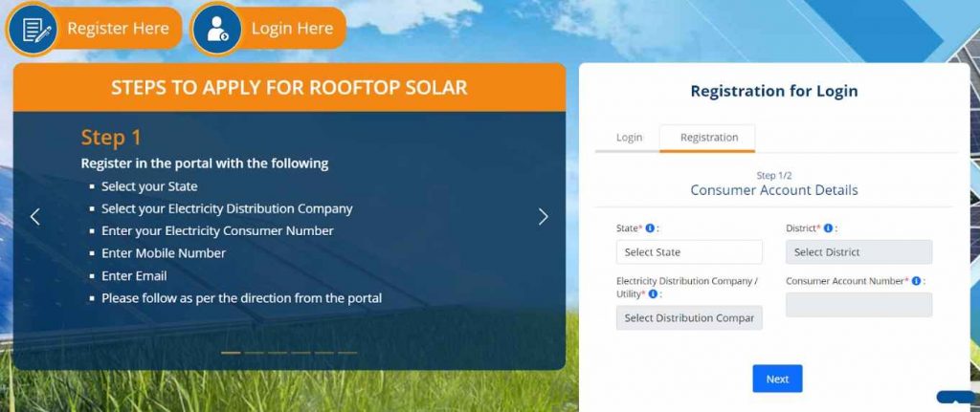This screenshot has width=980, height=412.
Task: Go to next slide with right arrow
Action: pos(544,217)
